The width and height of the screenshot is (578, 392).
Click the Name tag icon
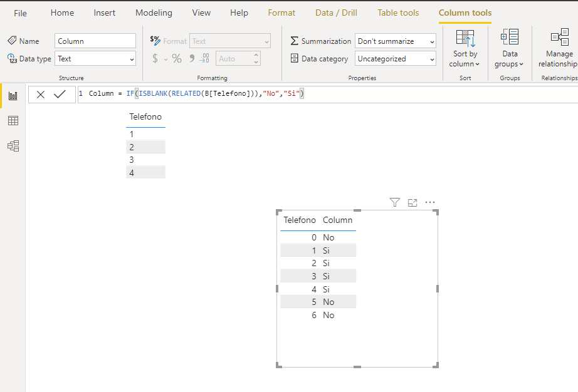(12, 41)
